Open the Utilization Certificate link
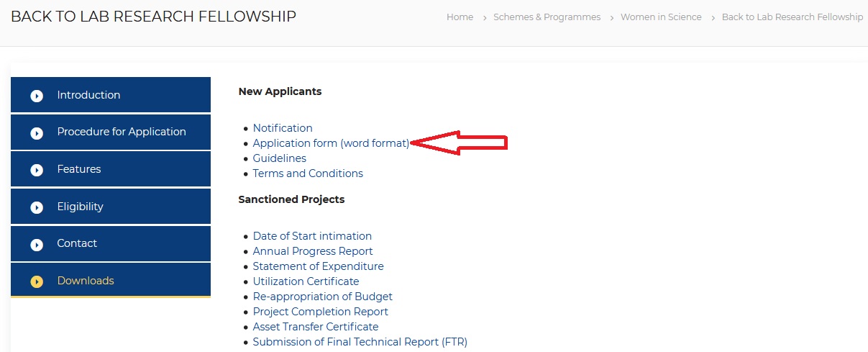Screen dimensions: 868x352 point(306,281)
